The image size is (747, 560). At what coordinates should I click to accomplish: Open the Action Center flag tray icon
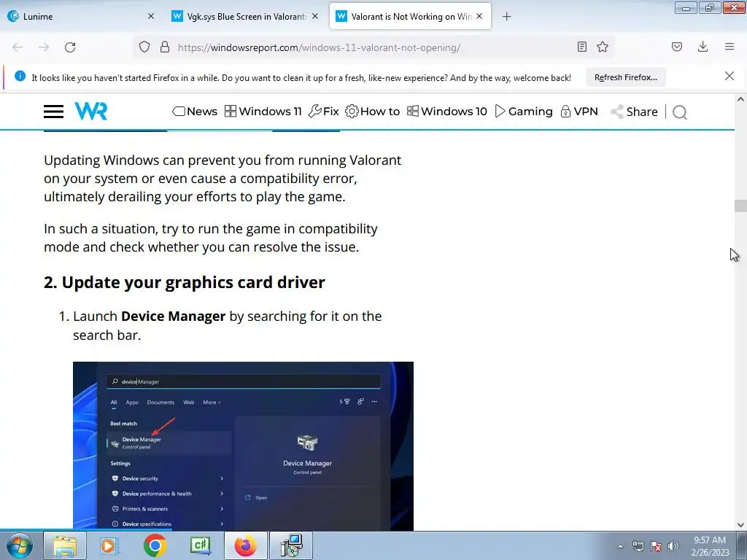[x=656, y=546]
